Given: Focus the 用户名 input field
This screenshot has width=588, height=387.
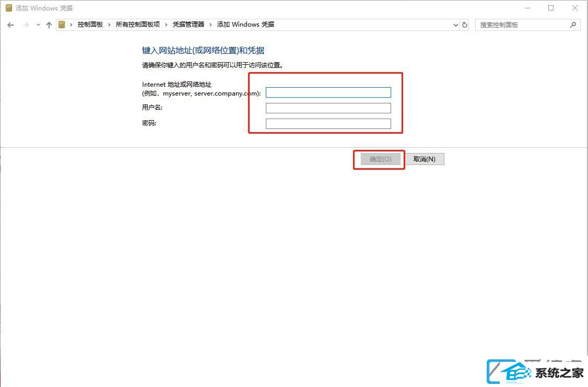Looking at the screenshot, I should pos(328,108).
